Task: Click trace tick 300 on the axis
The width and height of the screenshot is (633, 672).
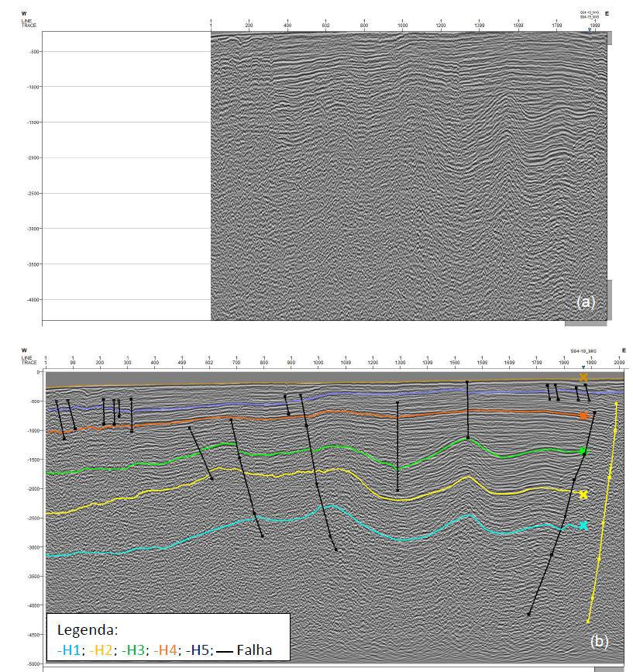Action: [128, 363]
